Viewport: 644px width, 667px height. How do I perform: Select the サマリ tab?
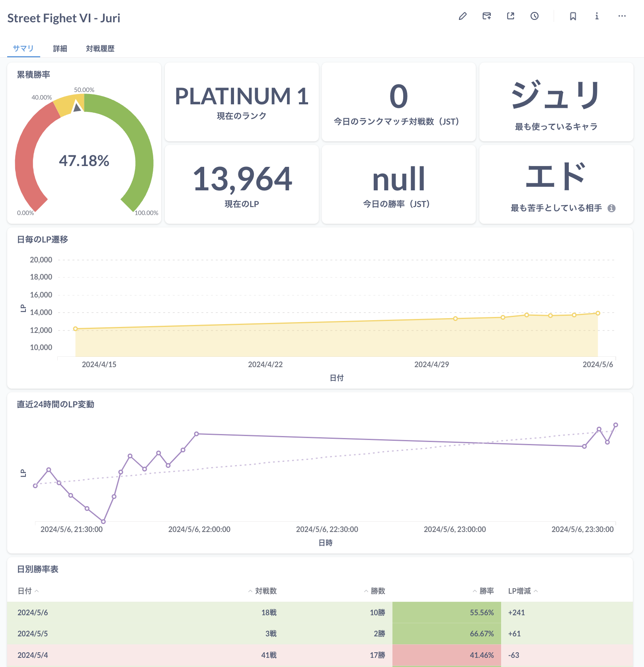pyautogui.click(x=23, y=49)
